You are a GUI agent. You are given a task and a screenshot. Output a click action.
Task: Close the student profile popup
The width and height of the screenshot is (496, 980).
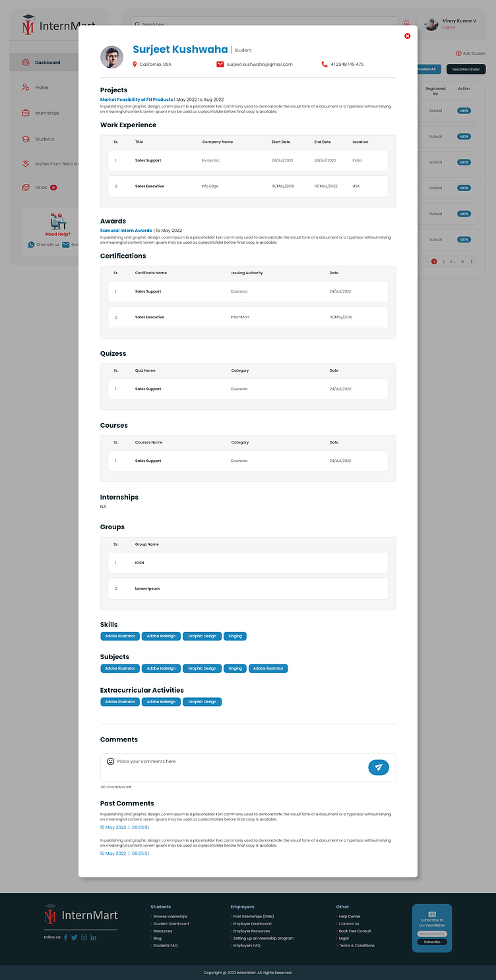click(407, 36)
